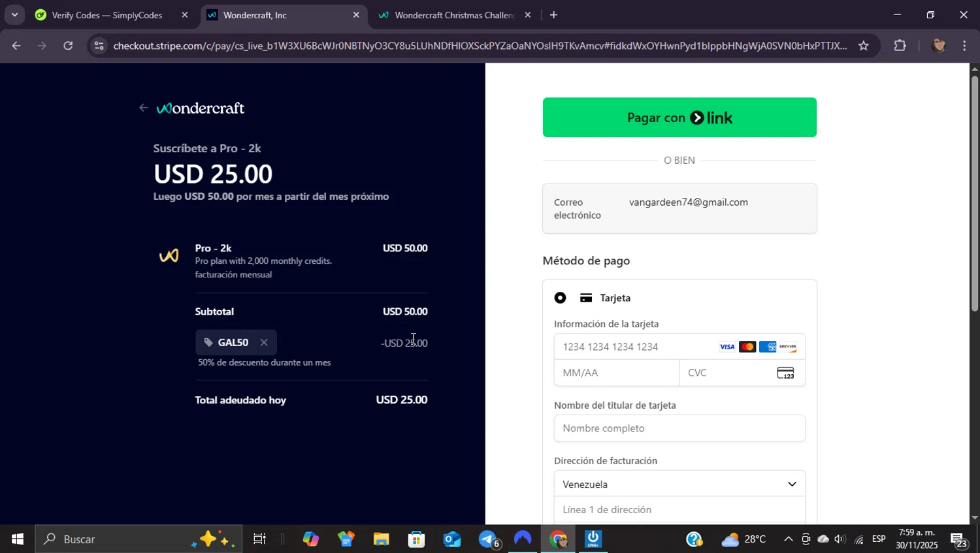Click the Discover card logo
The width and height of the screenshot is (980, 553).
click(x=788, y=347)
